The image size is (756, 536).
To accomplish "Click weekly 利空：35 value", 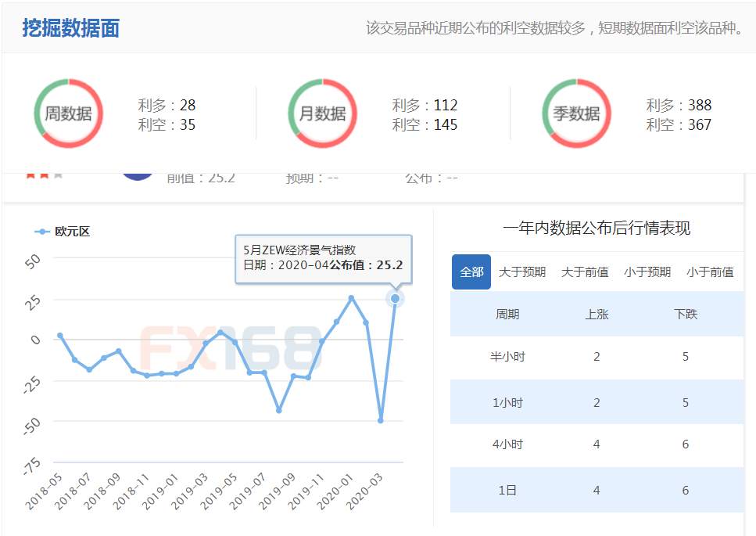I will tap(167, 124).
